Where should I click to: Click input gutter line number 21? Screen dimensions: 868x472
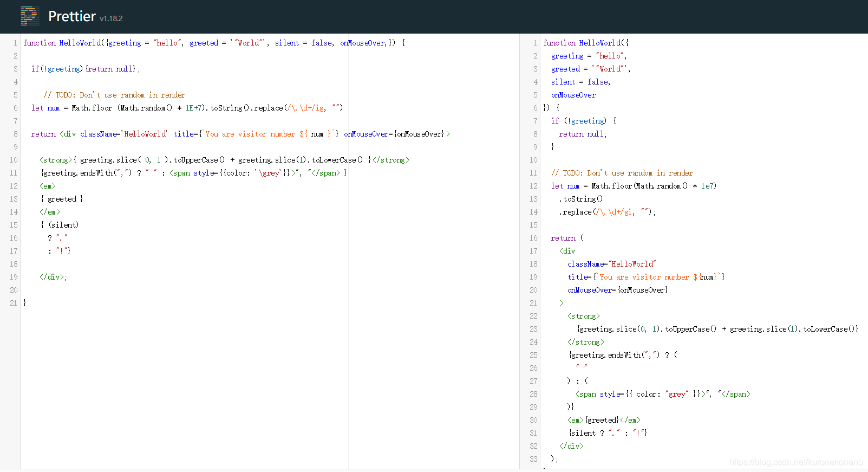pos(14,303)
